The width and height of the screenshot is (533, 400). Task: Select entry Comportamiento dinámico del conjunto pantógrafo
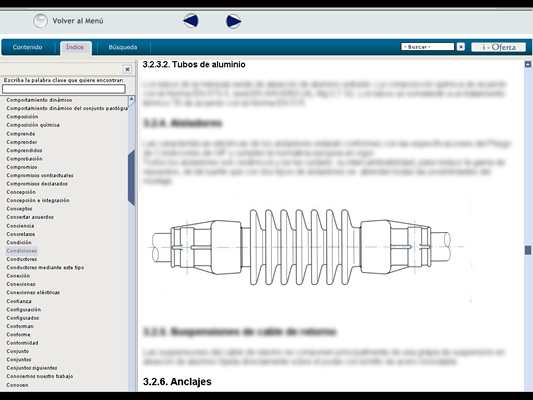click(x=67, y=108)
